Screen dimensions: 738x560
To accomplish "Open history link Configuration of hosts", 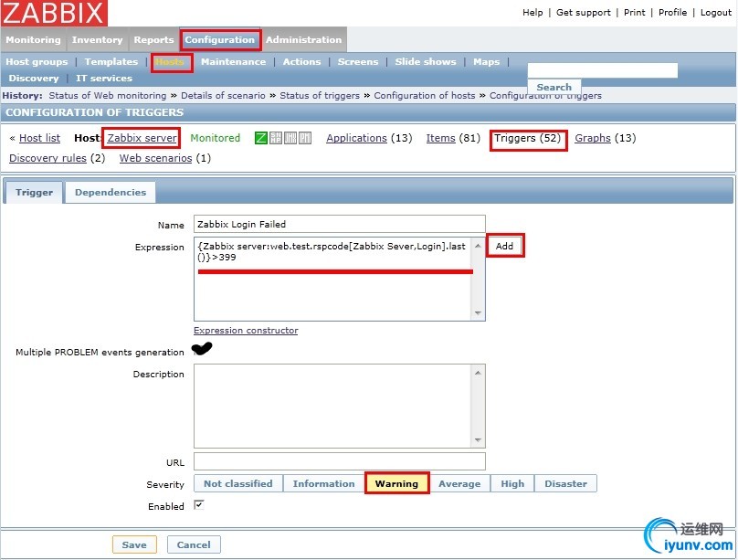I will (x=425, y=96).
